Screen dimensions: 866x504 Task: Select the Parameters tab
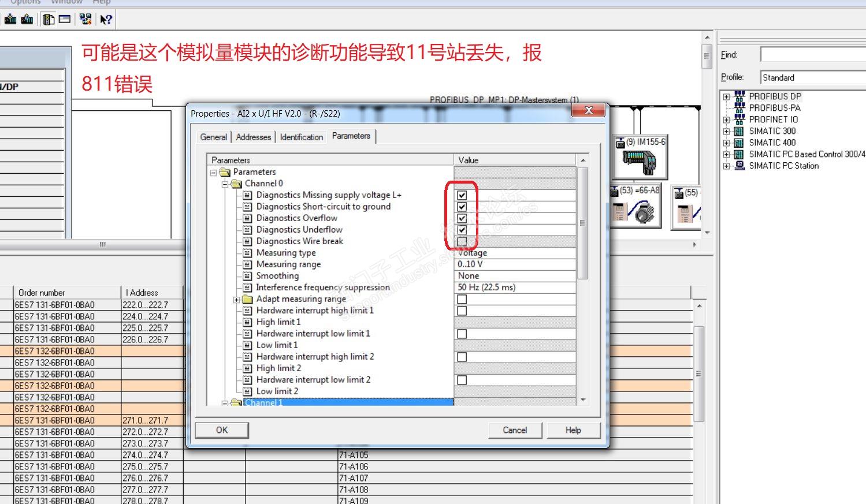[351, 136]
